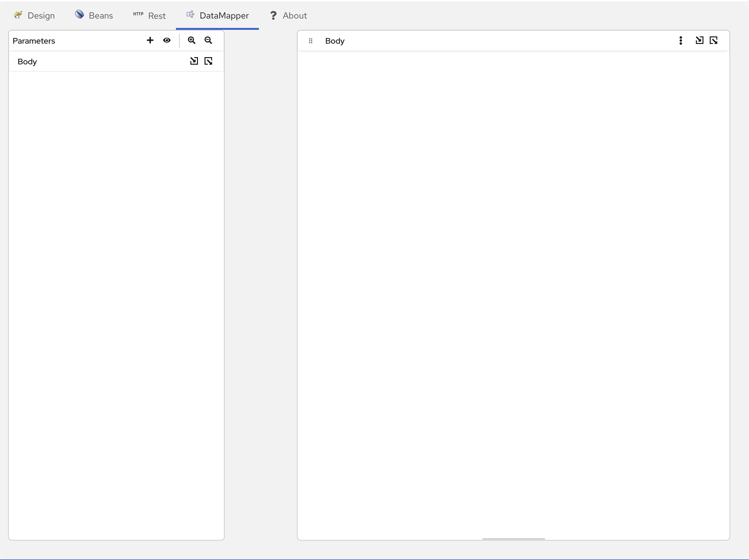749x560 pixels.
Task: Switch to the Design tab
Action: click(x=41, y=16)
